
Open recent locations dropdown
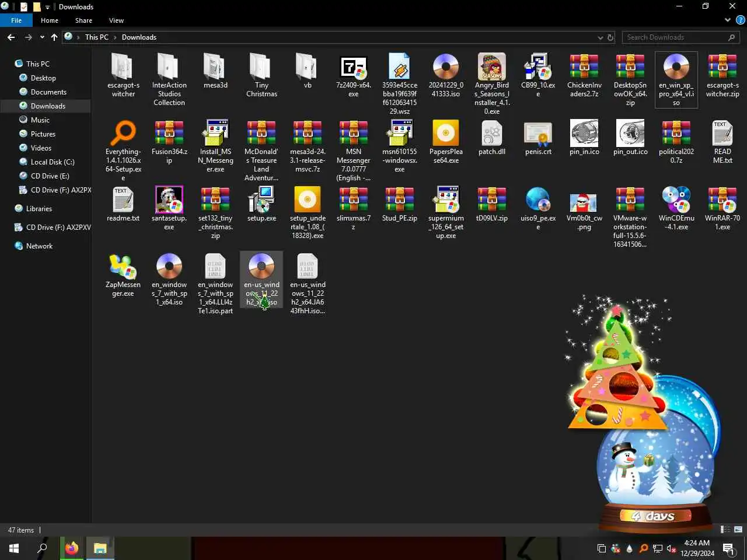point(42,37)
